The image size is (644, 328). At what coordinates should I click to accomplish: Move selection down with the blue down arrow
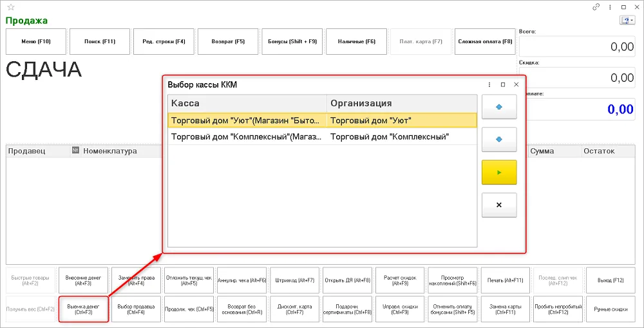click(499, 140)
